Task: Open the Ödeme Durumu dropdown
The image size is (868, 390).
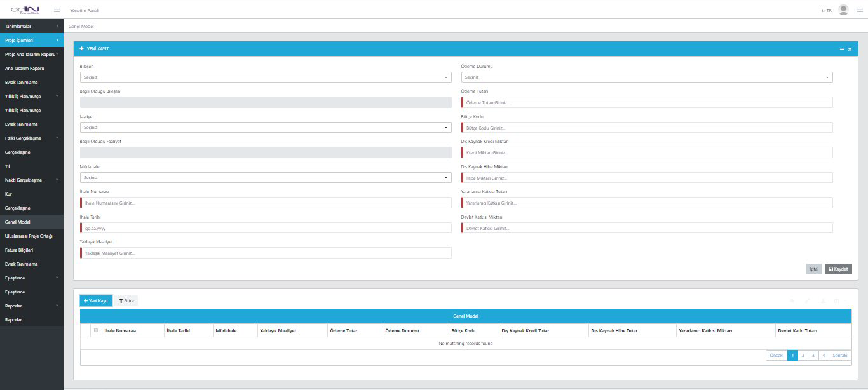Action: point(646,77)
